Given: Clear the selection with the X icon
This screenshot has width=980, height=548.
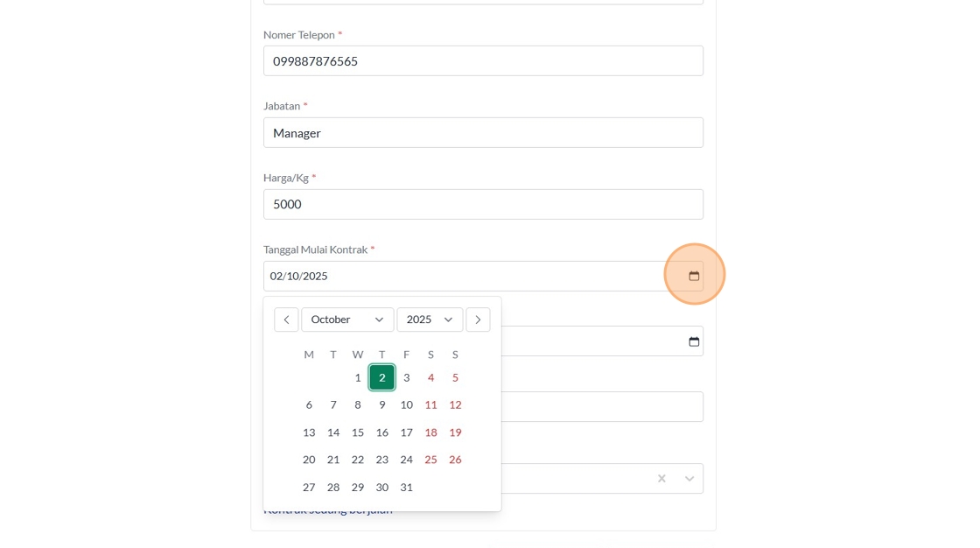Looking at the screenshot, I should coord(661,478).
